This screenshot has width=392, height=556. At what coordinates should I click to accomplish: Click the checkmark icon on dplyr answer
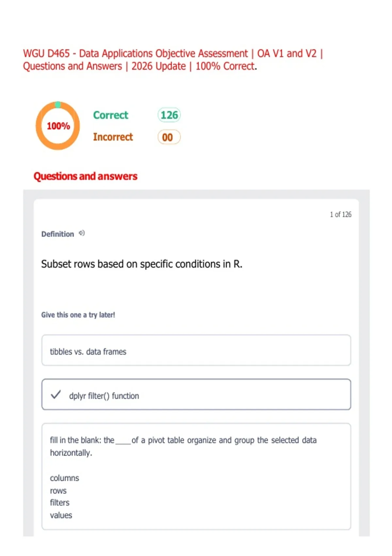coord(56,395)
